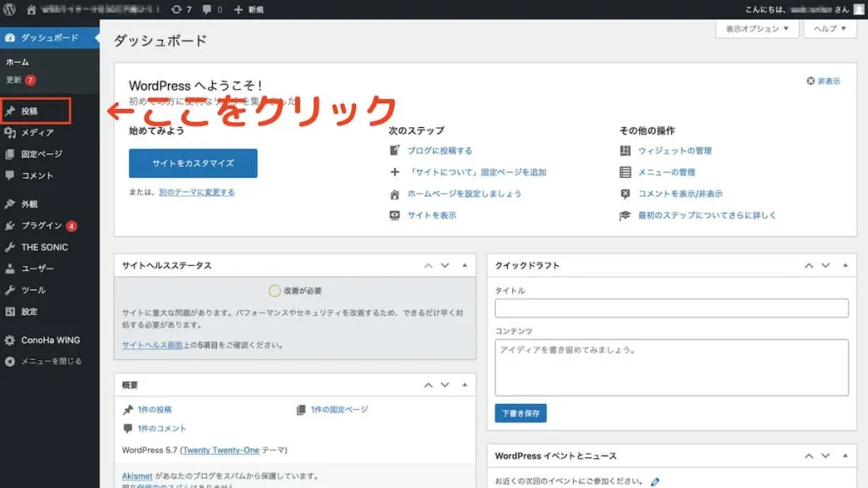This screenshot has width=868, height=488.
Task: Click the house icon beside ホームページを設定しましょう
Action: click(395, 194)
